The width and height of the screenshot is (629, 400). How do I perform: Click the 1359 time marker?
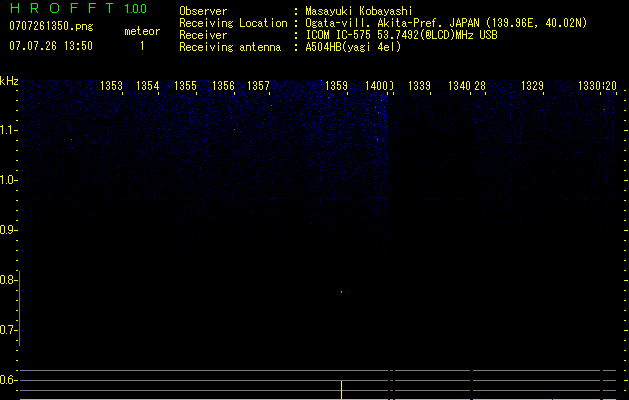(336, 86)
